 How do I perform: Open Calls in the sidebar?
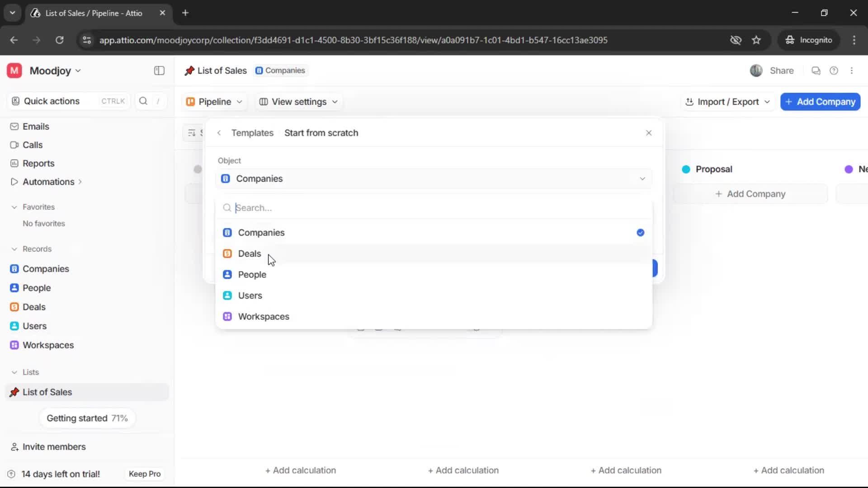point(33,145)
